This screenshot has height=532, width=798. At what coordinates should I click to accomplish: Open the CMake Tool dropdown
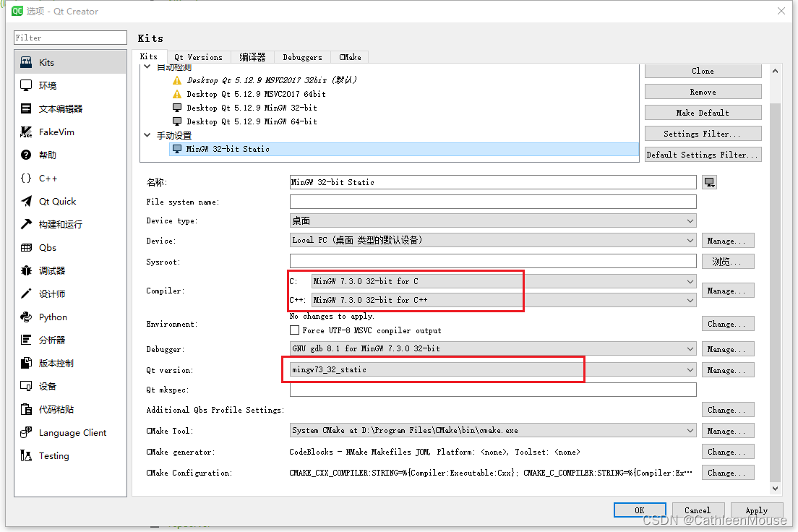click(493, 431)
